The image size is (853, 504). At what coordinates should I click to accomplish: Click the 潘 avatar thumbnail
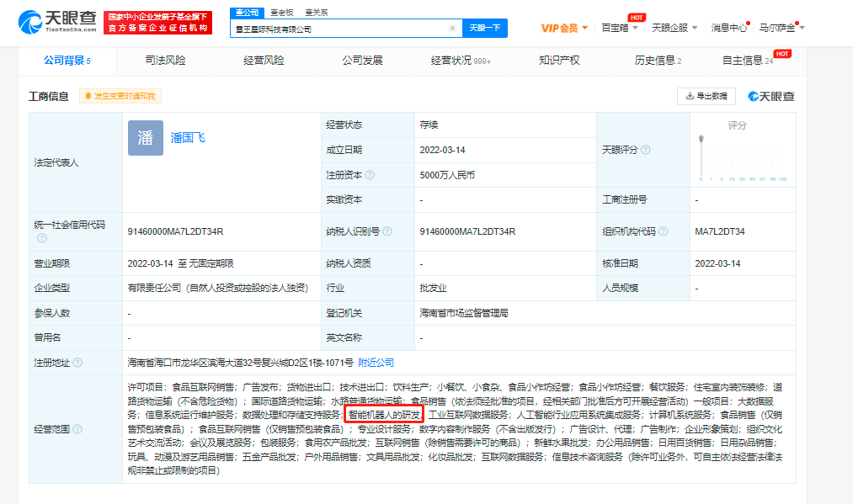(145, 137)
